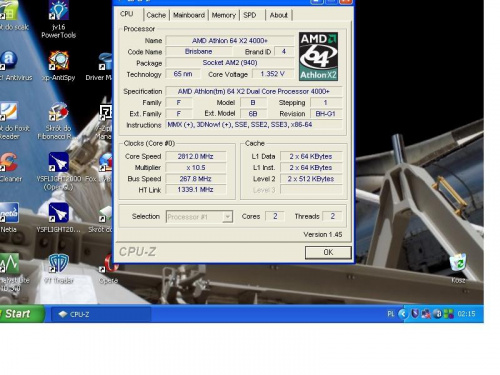The image size is (500, 375).
Task: Click the Brand ID value '4'
Action: [284, 52]
